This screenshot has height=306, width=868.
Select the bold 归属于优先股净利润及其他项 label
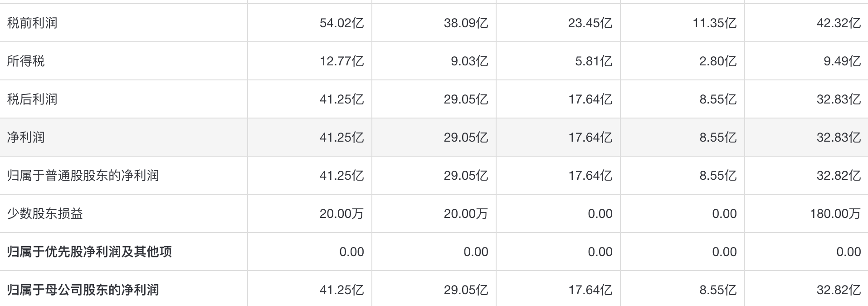point(89,252)
